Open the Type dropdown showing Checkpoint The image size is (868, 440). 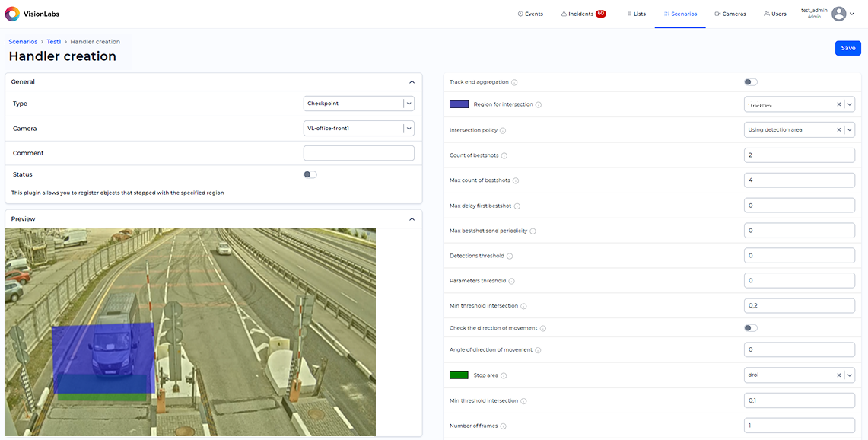click(x=358, y=104)
